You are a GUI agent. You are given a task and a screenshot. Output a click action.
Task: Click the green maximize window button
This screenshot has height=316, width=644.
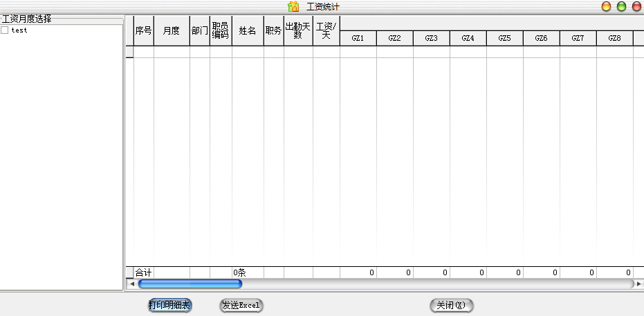[x=621, y=7]
